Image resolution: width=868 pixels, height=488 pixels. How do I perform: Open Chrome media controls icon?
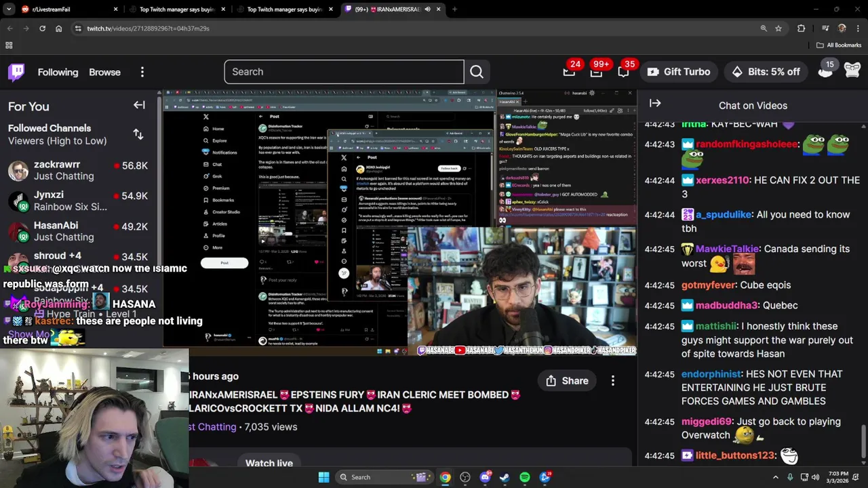(x=825, y=28)
